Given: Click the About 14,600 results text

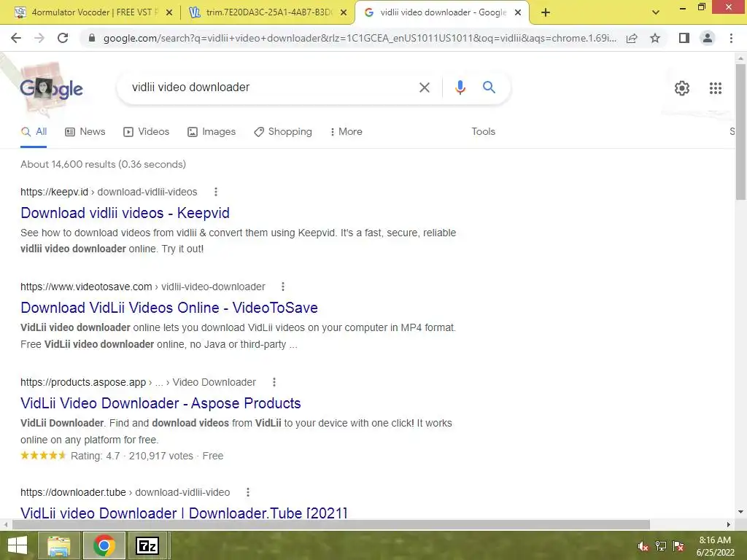Looking at the screenshot, I should click(x=103, y=164).
